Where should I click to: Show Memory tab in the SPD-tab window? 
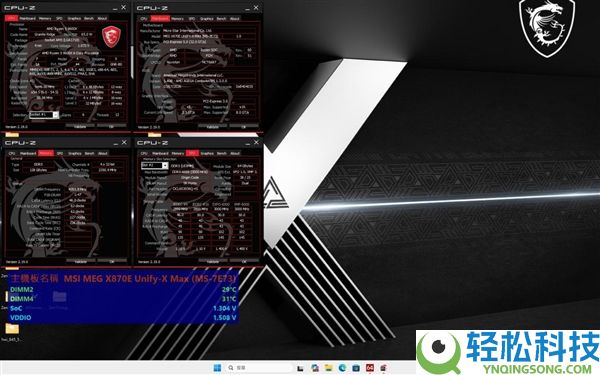click(178, 153)
